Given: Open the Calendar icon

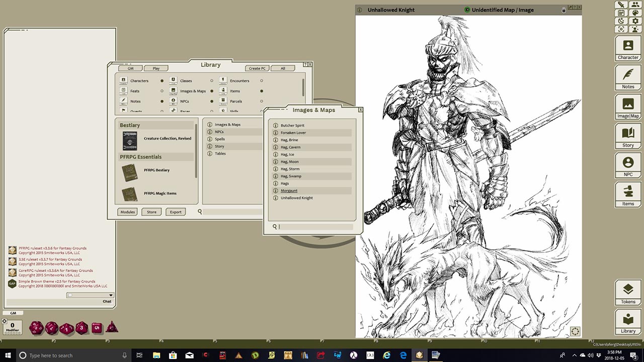Looking at the screenshot, I should pyautogui.click(x=621, y=13).
